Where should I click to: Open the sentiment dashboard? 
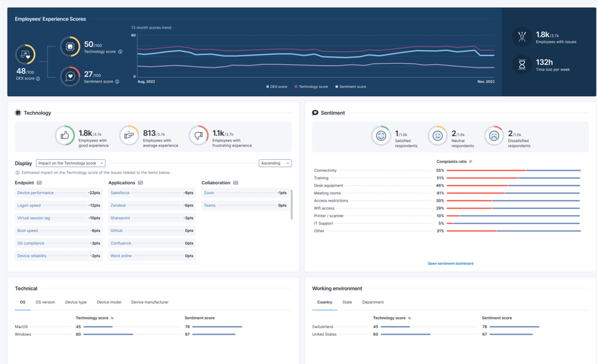[x=450, y=263]
